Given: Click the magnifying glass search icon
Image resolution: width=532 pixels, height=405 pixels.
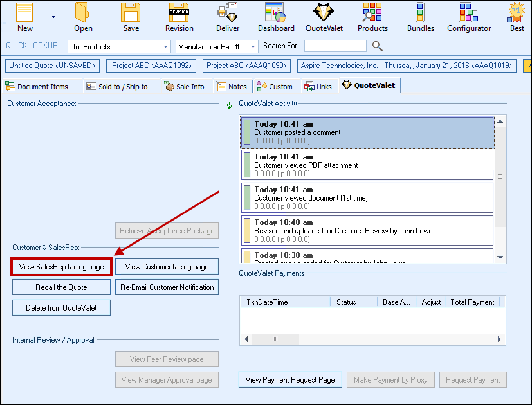Looking at the screenshot, I should [378, 46].
